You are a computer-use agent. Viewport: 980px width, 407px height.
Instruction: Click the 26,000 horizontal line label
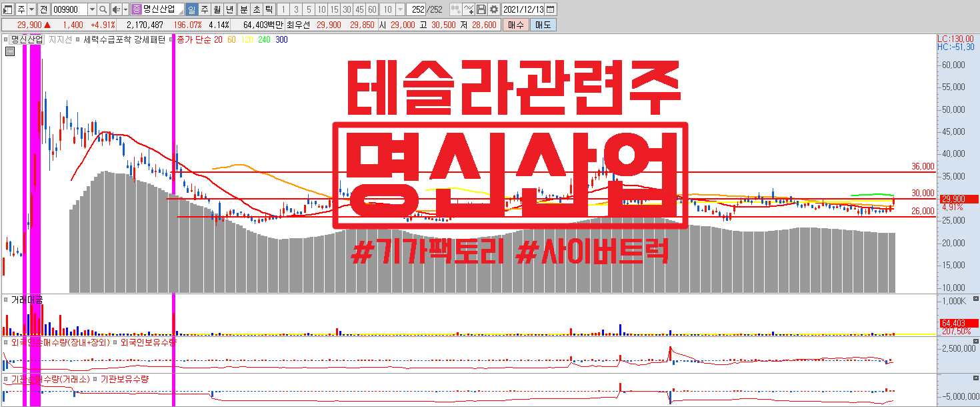click(923, 211)
